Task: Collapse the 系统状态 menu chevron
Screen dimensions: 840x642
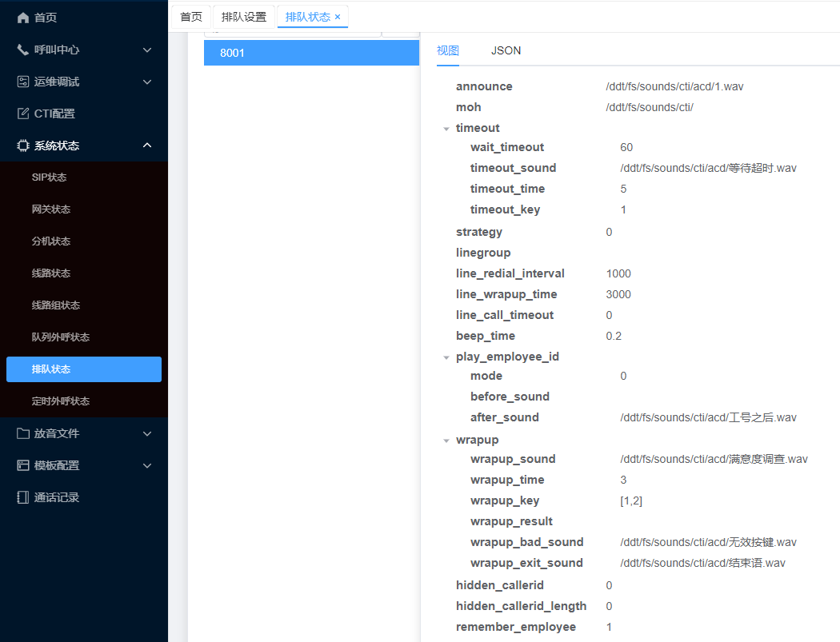Action: coord(147,146)
